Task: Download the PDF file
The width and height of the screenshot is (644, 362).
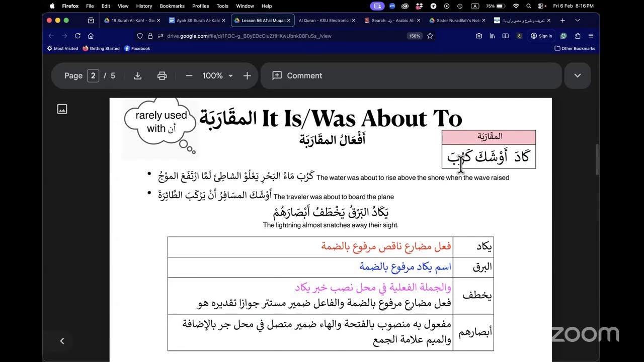Action: click(x=137, y=75)
